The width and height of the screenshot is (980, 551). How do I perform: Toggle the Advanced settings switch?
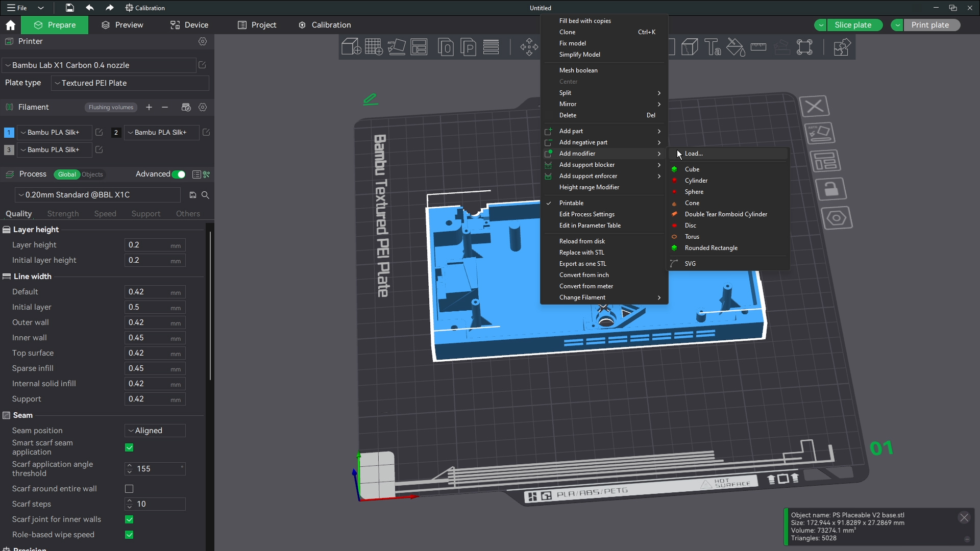point(179,174)
